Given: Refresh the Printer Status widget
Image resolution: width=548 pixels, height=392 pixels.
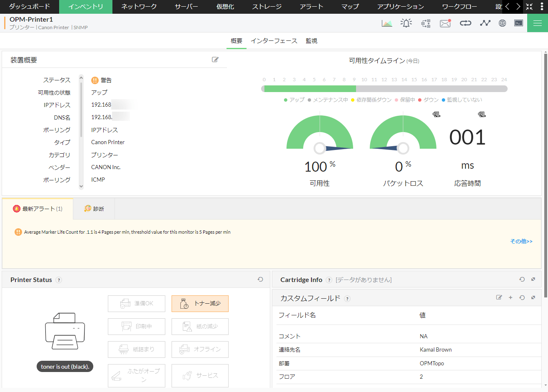Looking at the screenshot, I should [x=260, y=280].
